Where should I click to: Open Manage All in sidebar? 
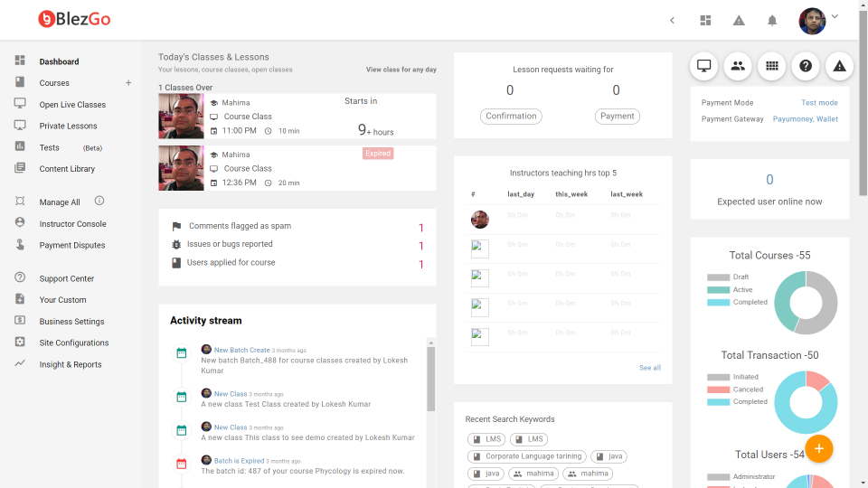click(60, 202)
